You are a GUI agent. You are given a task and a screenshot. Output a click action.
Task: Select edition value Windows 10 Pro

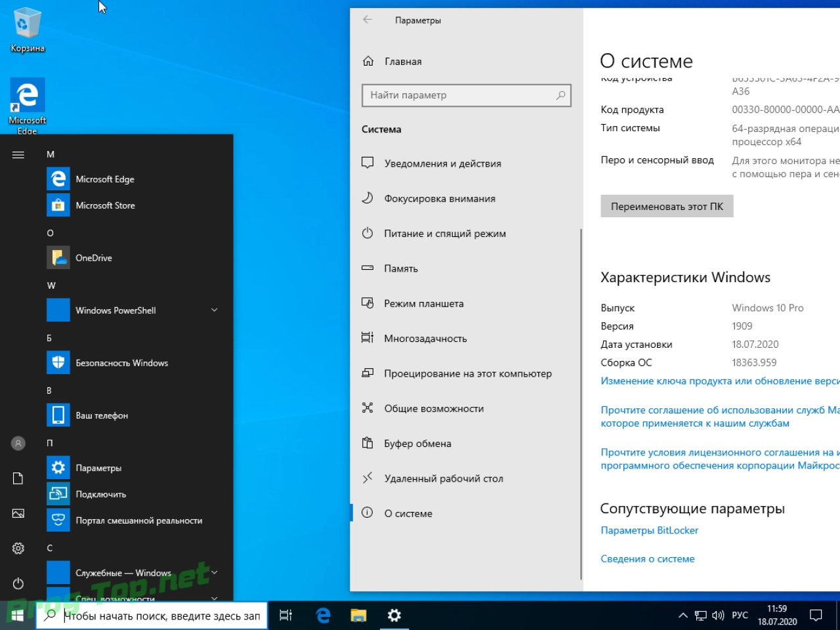coord(768,308)
